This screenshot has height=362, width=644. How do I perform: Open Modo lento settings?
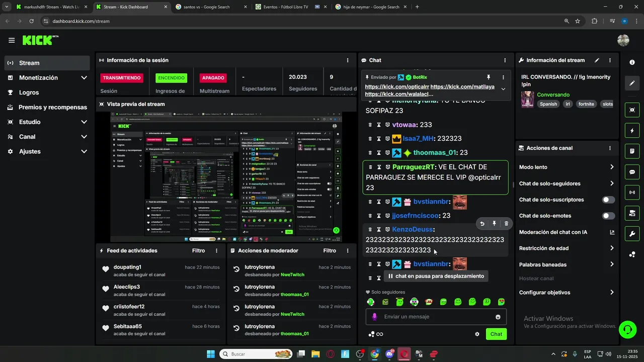tap(567, 167)
